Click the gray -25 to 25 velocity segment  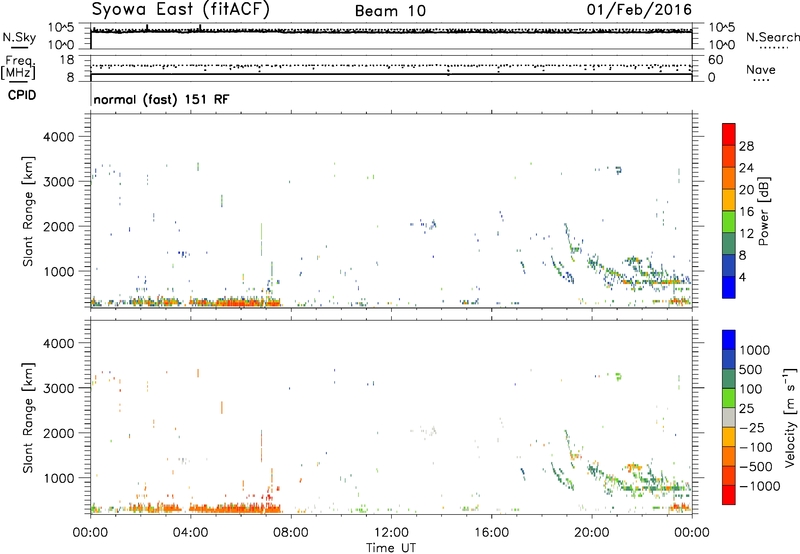click(x=729, y=417)
